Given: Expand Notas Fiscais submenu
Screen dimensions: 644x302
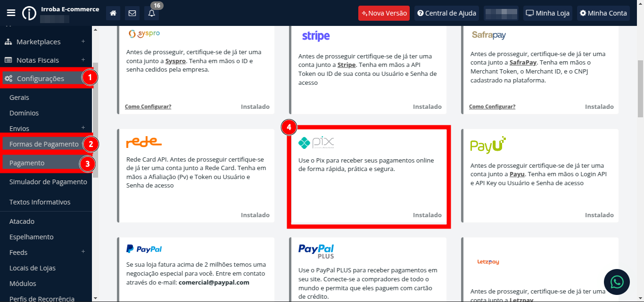Looking at the screenshot, I should click(x=83, y=60).
